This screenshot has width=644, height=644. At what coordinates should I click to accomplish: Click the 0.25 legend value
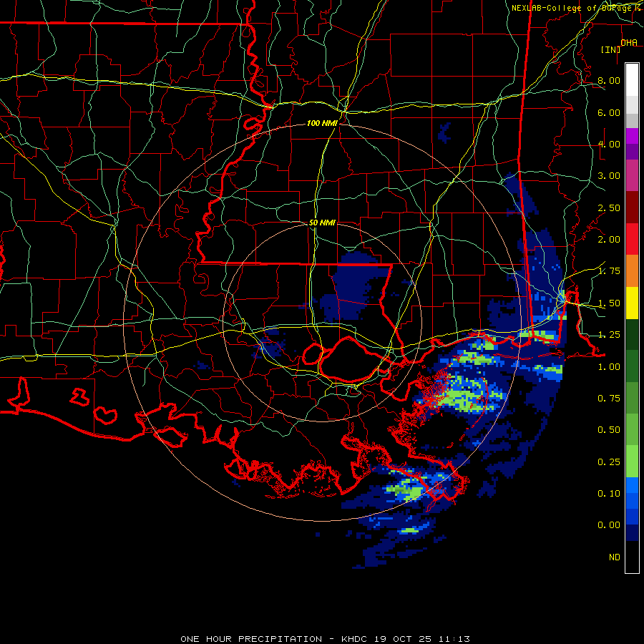(x=609, y=462)
